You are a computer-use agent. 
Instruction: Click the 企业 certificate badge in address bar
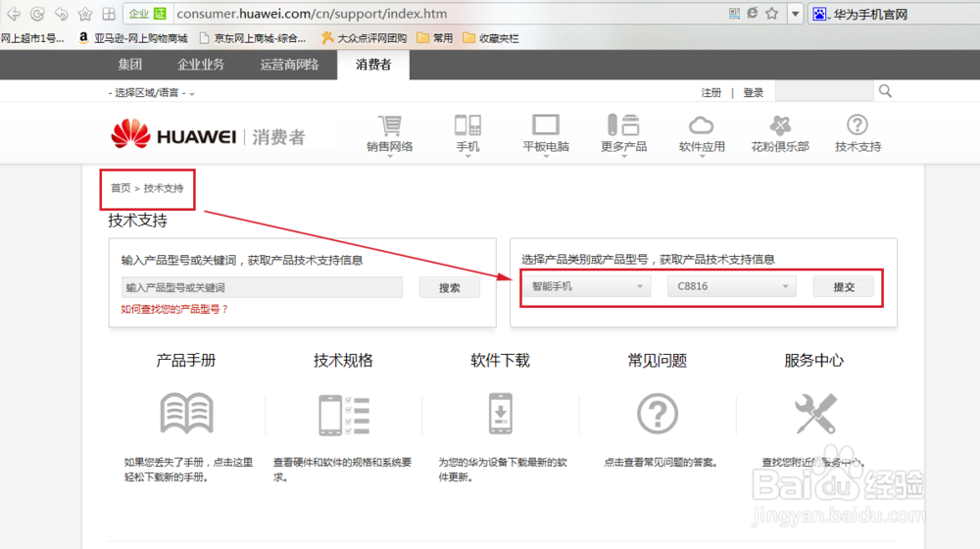pyautogui.click(x=147, y=13)
